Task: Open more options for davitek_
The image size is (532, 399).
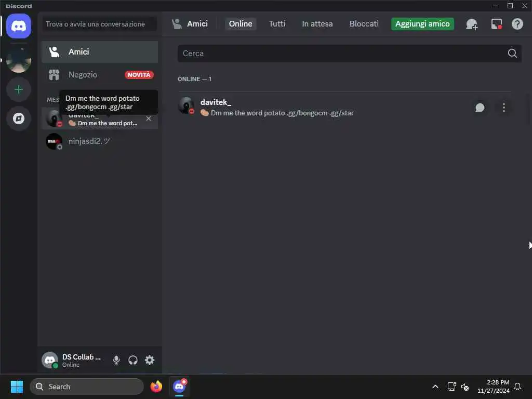Action: click(504, 108)
